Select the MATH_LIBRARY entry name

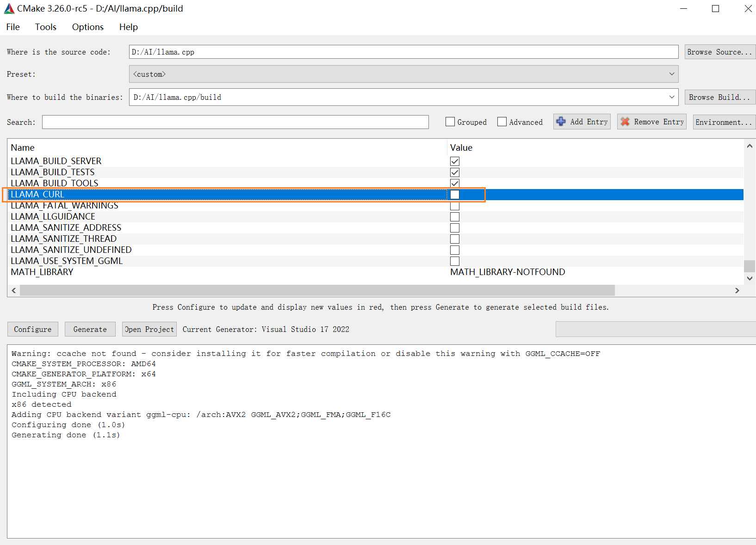(42, 272)
